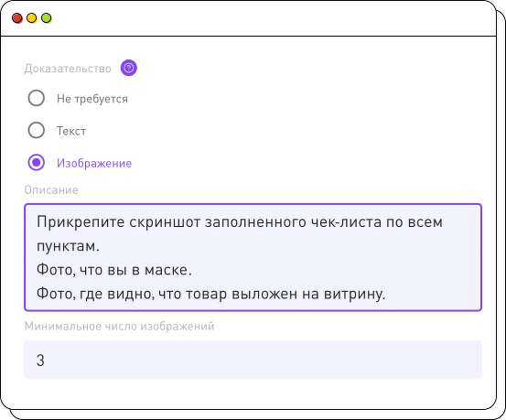The height and width of the screenshot is (420, 506).
Task: Click the Доказательство section label
Action: point(68,69)
